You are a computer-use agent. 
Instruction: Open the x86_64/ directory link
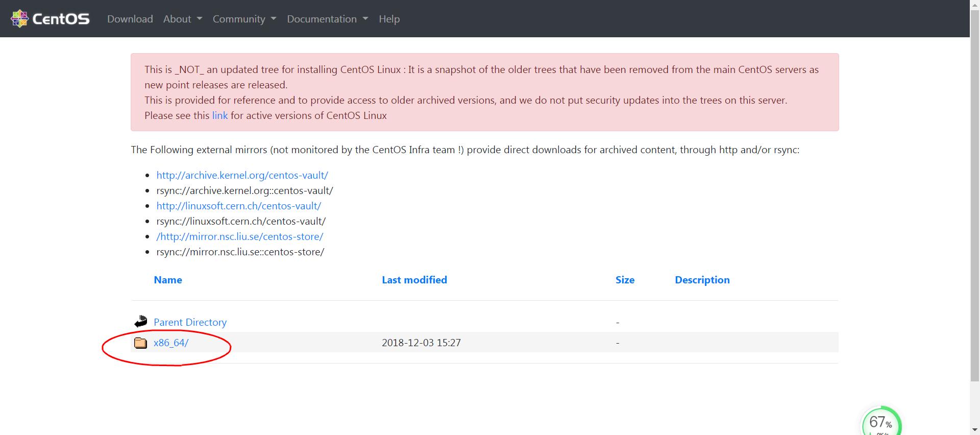click(x=171, y=343)
